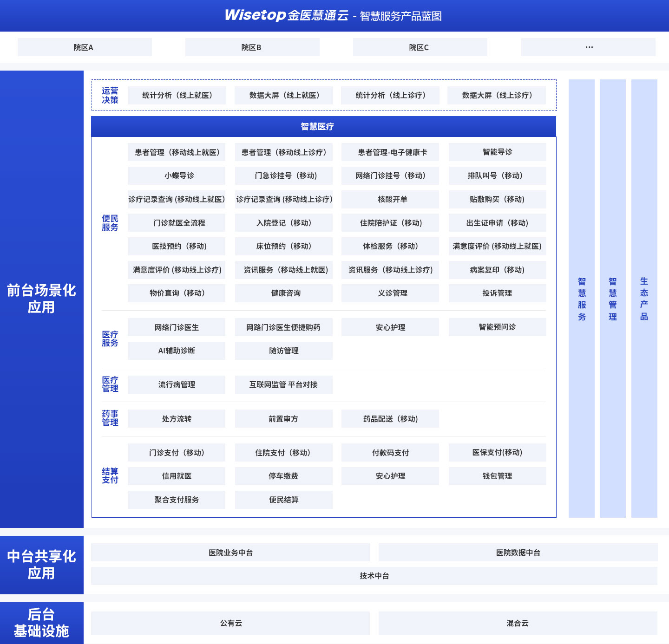This screenshot has width=669, height=644.
Task: Click 医技预约（移动）
Action: click(177, 246)
